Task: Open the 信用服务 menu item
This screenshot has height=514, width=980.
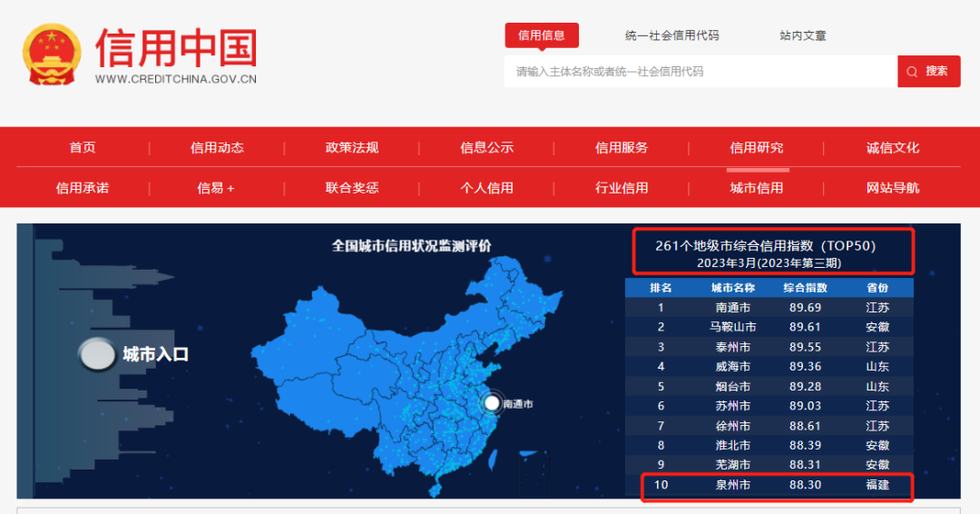Action: (x=622, y=148)
